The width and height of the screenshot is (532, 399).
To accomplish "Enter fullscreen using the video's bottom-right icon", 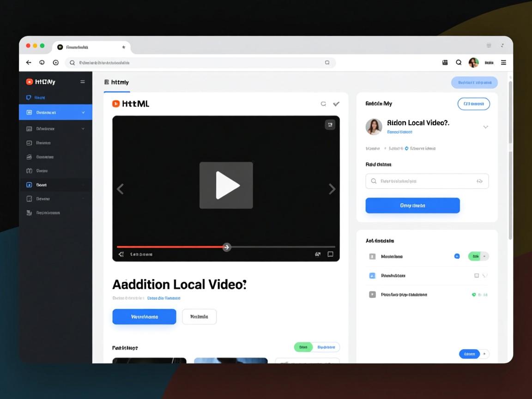I will [330, 254].
